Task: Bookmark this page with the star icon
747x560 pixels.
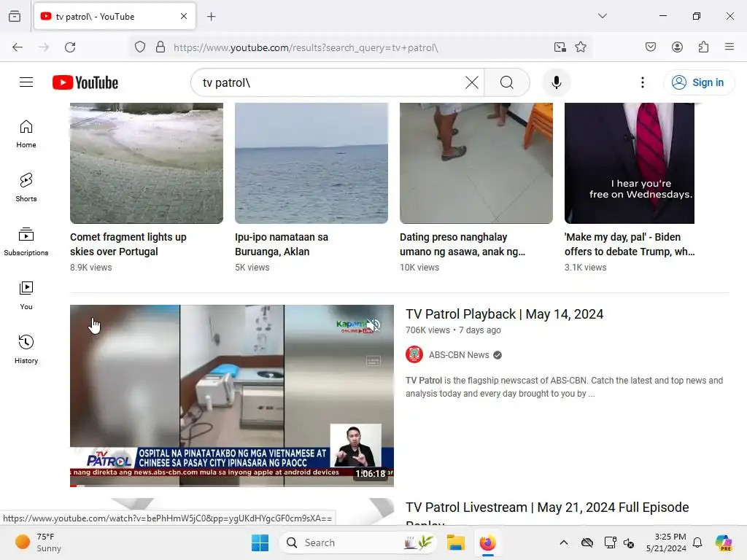Action: pyautogui.click(x=580, y=47)
